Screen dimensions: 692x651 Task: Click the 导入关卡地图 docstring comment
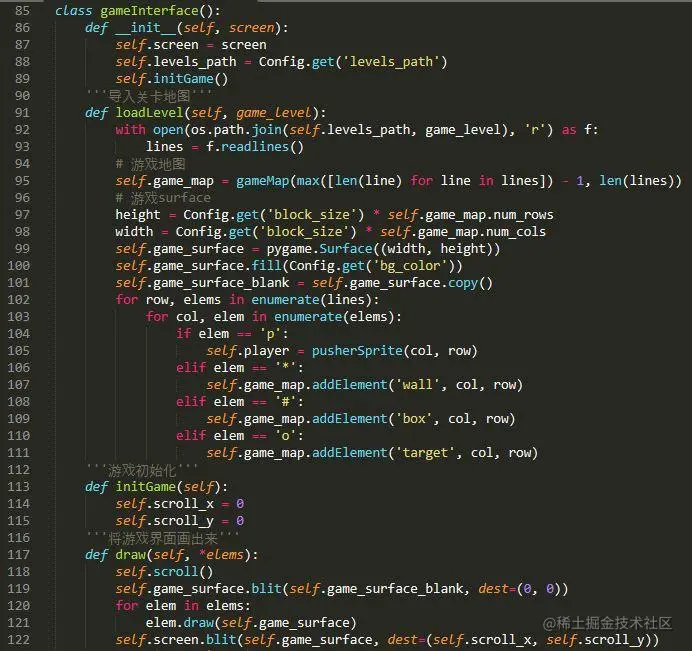click(149, 96)
